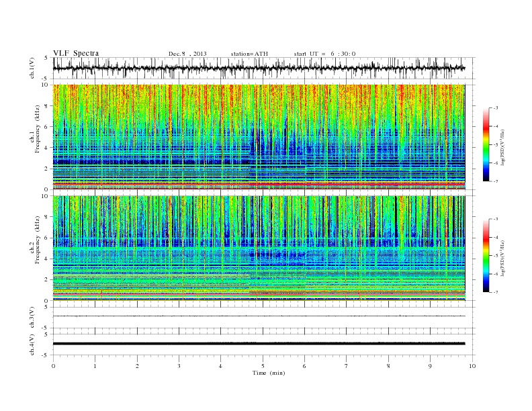The height and width of the screenshot is (411, 532).
Task: Click inside the ch.1 voltage waveform panel
Action: [x=264, y=68]
